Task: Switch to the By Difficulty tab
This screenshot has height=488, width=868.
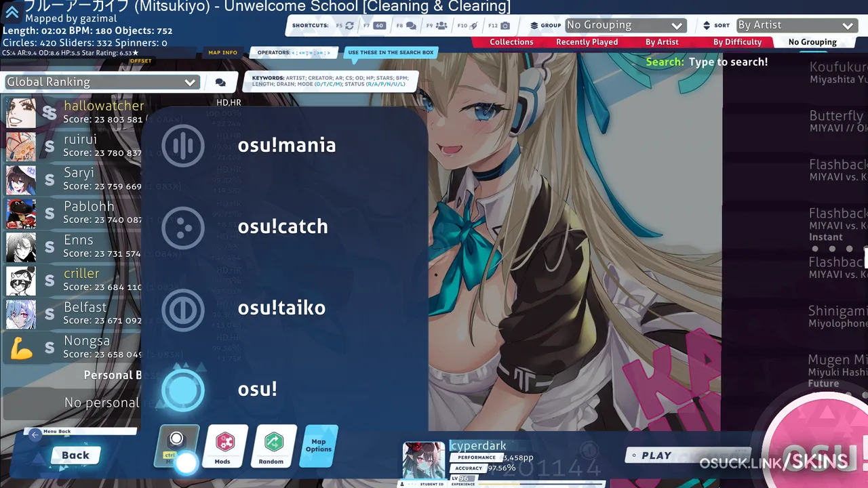Action: coord(737,42)
